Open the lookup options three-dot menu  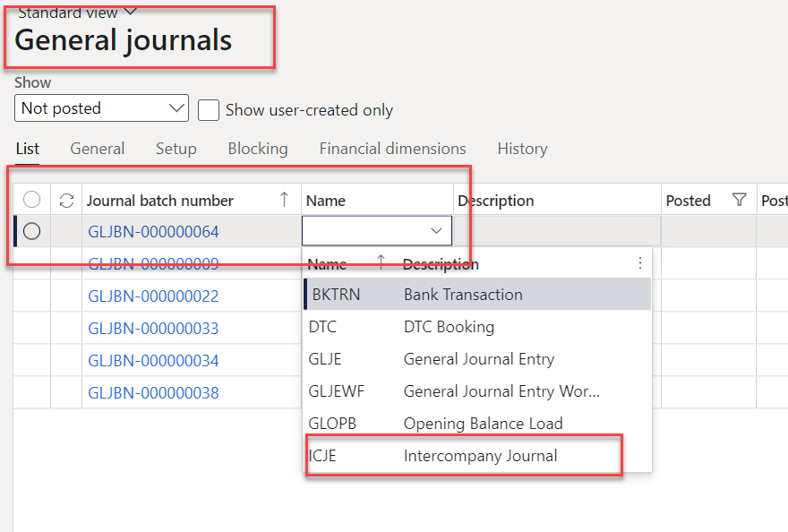coord(639,263)
